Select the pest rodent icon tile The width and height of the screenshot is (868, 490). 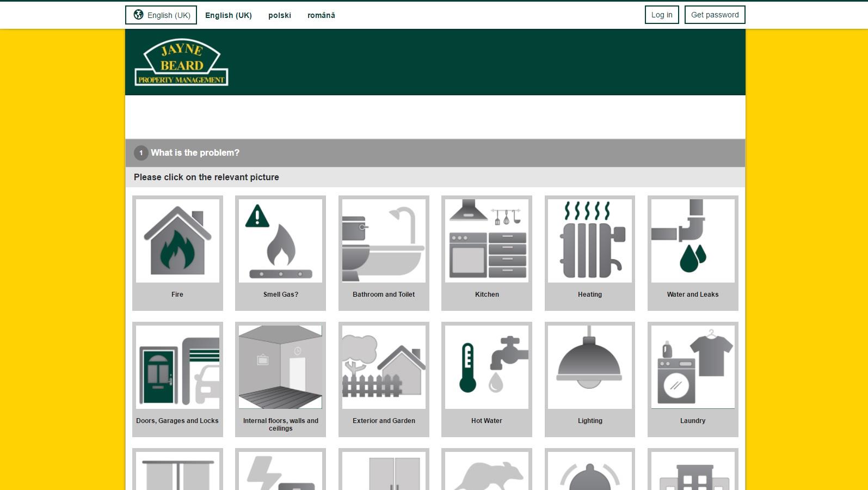487,471
